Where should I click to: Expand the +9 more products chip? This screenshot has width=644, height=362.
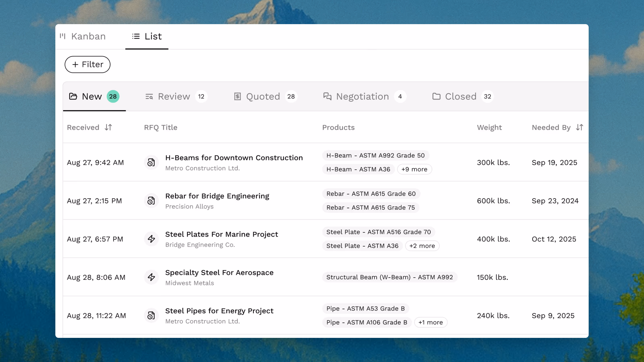[414, 169]
